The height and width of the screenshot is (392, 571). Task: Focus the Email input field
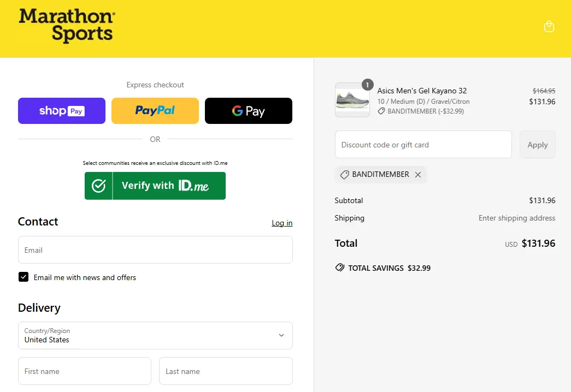[x=155, y=250]
